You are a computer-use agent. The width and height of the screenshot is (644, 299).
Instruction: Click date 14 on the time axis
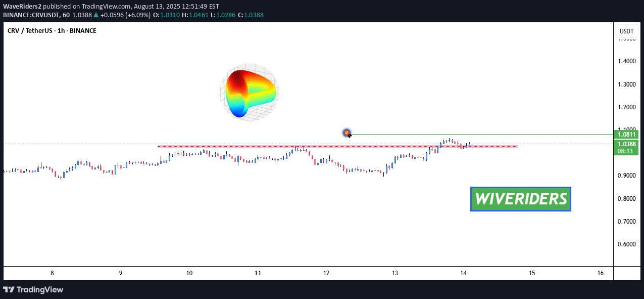click(x=463, y=273)
